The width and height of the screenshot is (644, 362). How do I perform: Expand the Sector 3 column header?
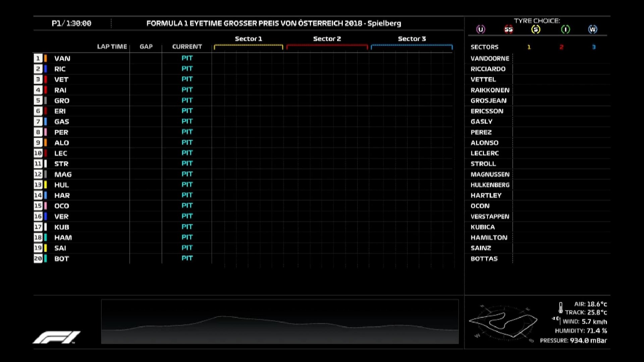(412, 39)
